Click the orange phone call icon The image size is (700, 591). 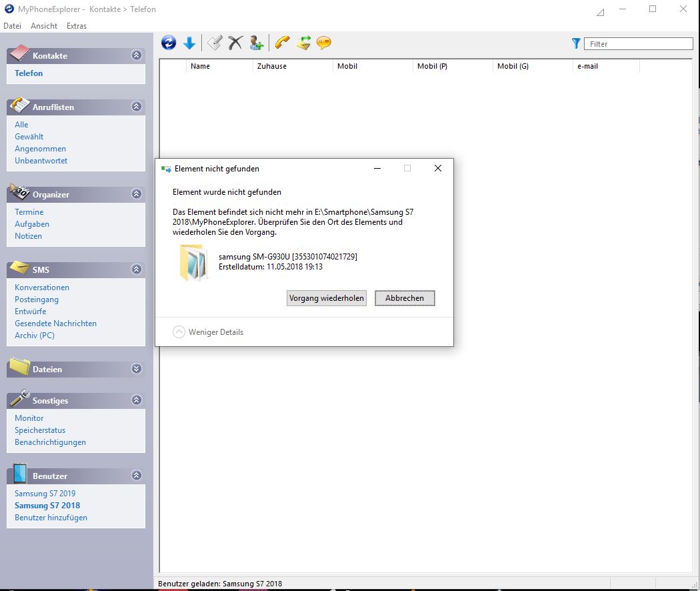click(282, 43)
